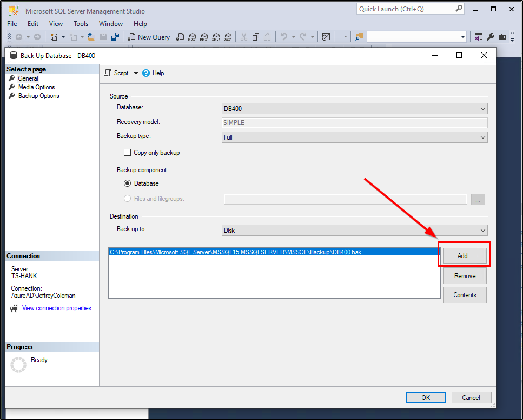Open the Tools menu
Image resolution: width=523 pixels, height=420 pixels.
point(81,24)
